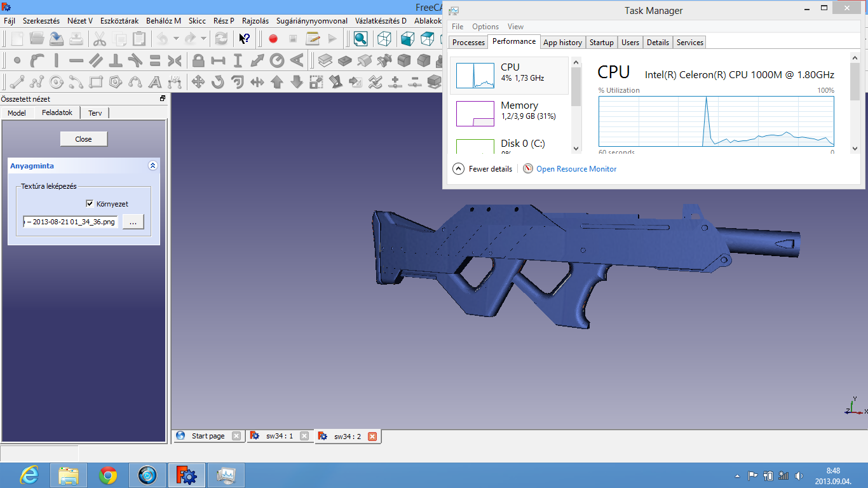Select the sketcher point constraint tool
The image size is (868, 488).
point(17,61)
